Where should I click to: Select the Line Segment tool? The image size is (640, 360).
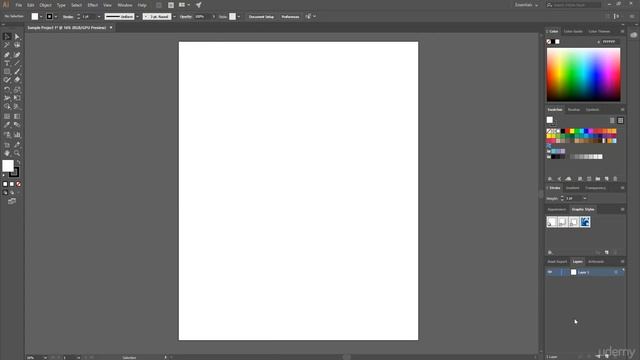[17, 63]
